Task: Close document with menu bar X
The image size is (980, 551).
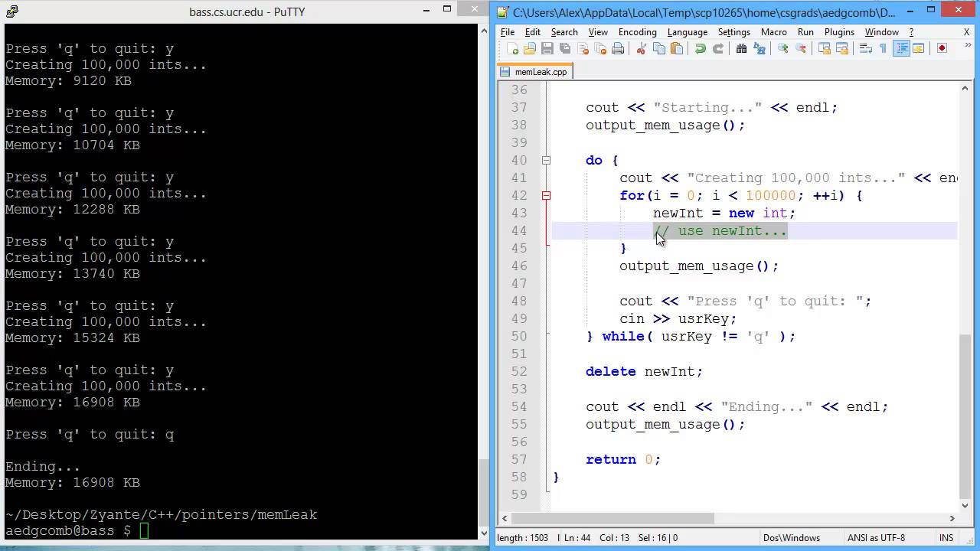Action: pos(967,32)
